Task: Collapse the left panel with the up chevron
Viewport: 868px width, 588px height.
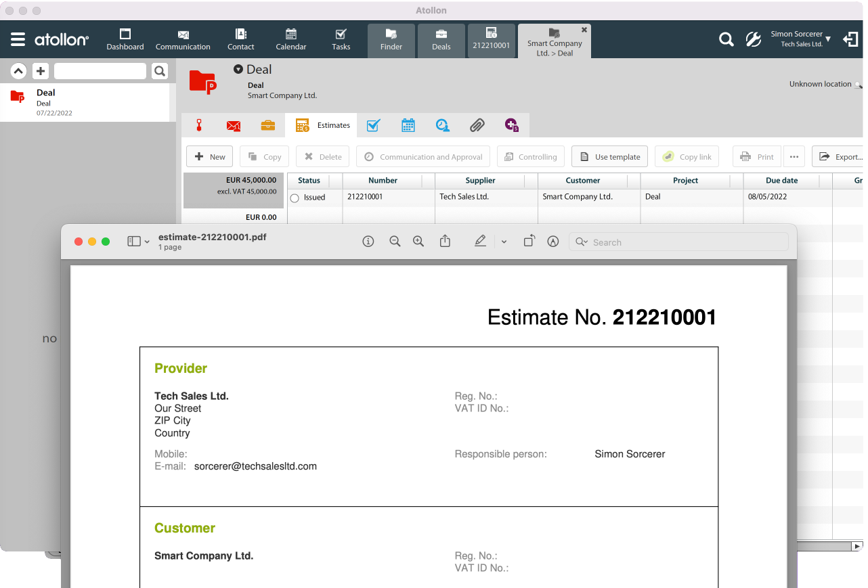Action: click(x=18, y=70)
